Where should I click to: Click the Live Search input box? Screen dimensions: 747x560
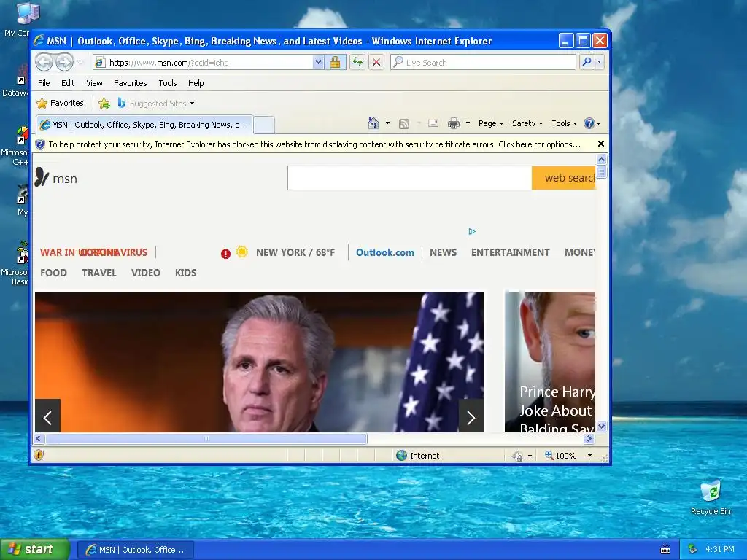pyautogui.click(x=483, y=63)
